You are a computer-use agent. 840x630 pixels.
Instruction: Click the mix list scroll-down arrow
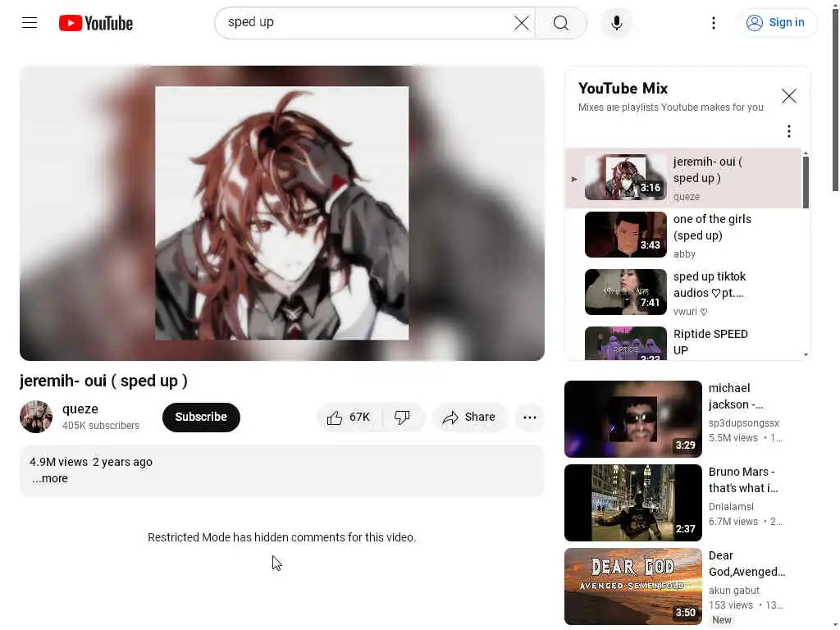point(806,354)
